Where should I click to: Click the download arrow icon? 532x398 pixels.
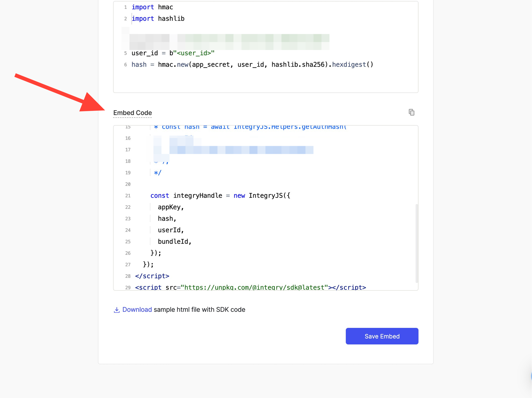tap(117, 310)
